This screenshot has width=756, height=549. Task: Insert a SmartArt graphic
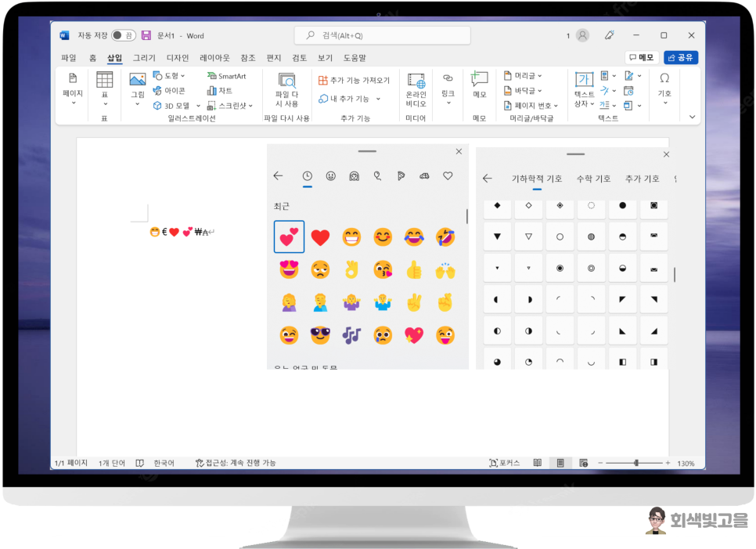[x=227, y=76]
